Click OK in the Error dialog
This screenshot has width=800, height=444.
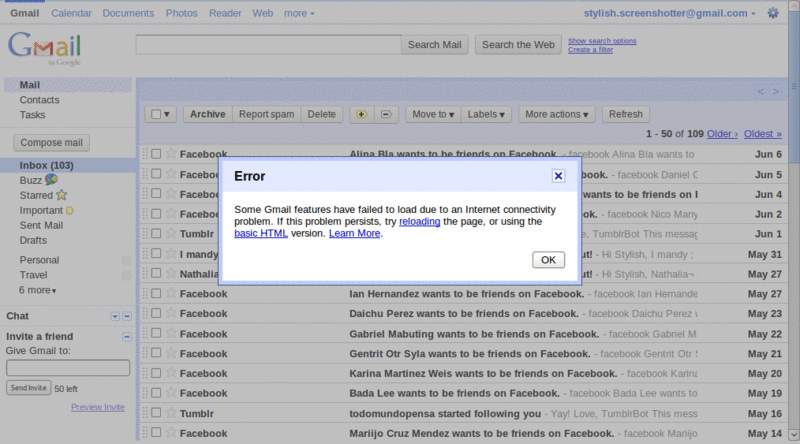[x=548, y=260]
